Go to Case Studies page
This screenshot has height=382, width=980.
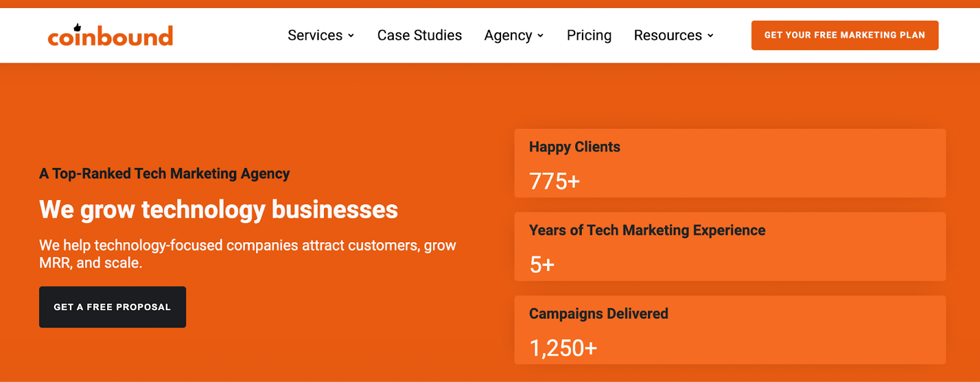click(420, 36)
